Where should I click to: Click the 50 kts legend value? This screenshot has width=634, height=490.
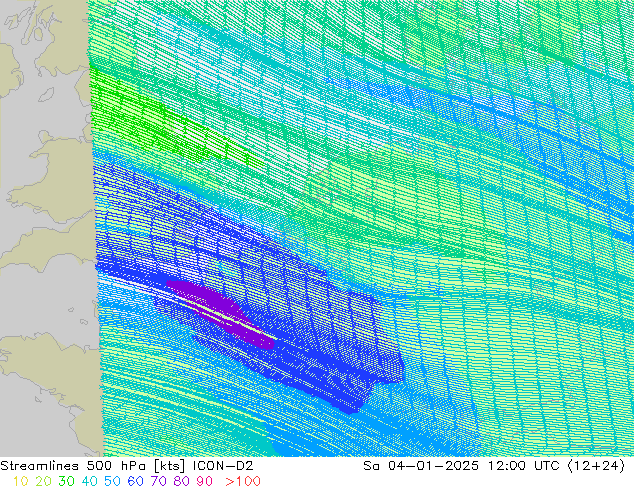[112, 481]
